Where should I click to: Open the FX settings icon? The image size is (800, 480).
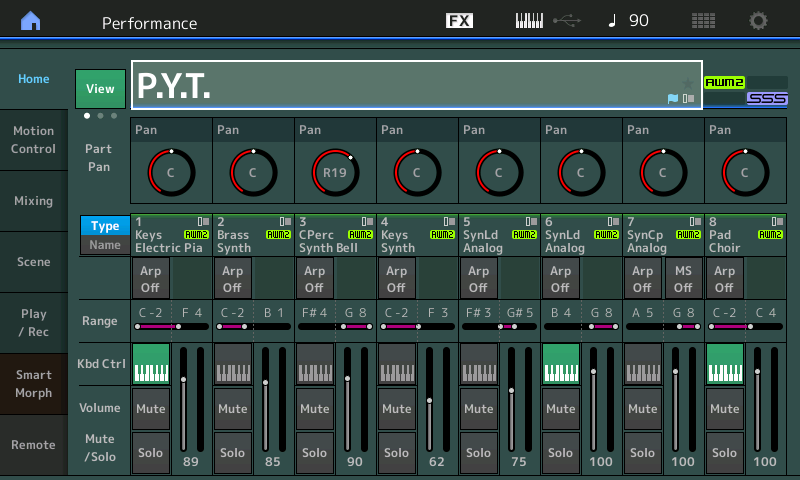(x=459, y=21)
